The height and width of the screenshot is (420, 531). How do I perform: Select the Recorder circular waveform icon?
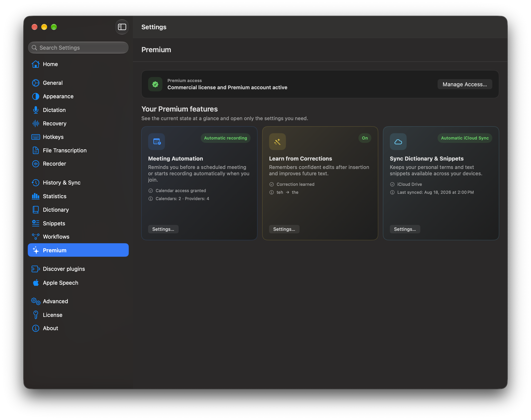(36, 164)
